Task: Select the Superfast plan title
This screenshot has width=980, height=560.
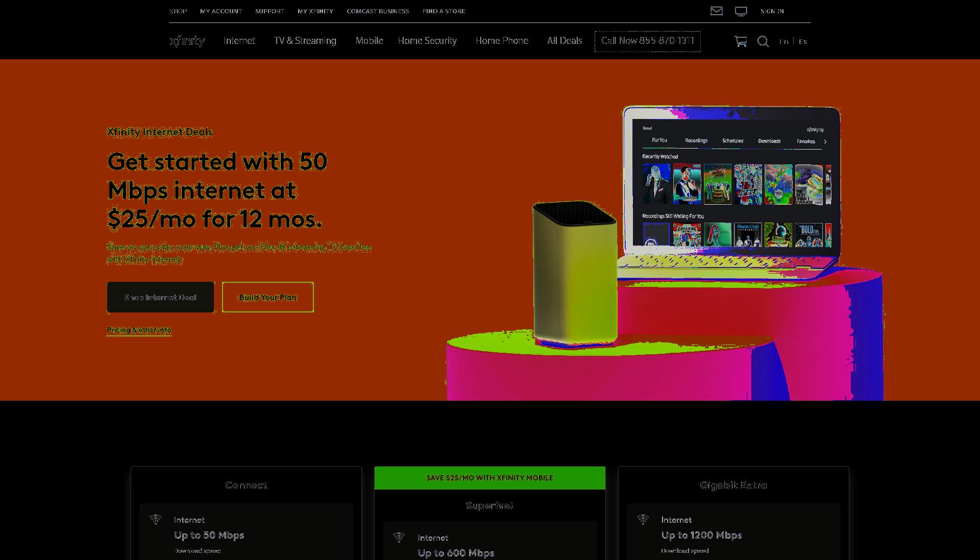Action: [x=489, y=505]
